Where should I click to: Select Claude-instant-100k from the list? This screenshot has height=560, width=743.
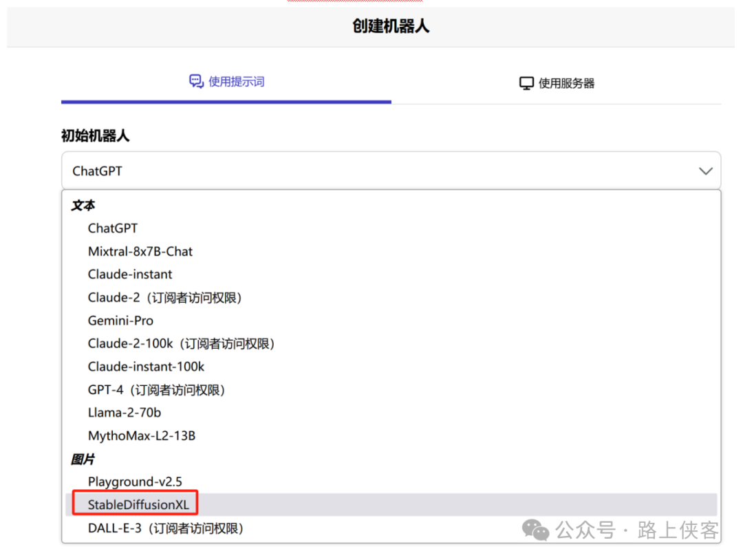pyautogui.click(x=391, y=367)
